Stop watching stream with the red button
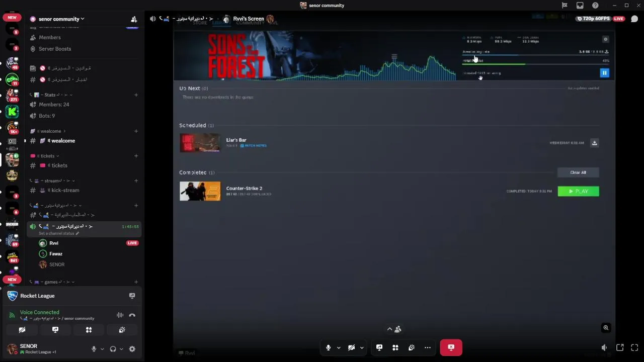Image resolution: width=644 pixels, height=362 pixels. pyautogui.click(x=451, y=347)
